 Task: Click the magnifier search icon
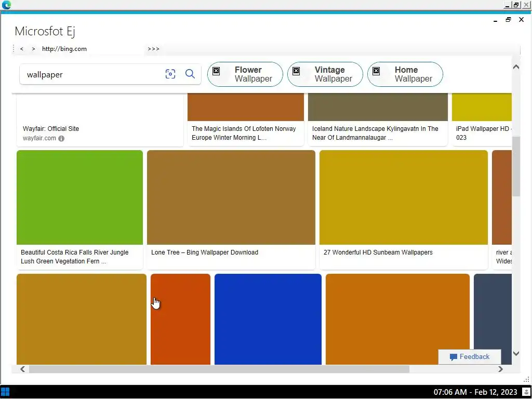tap(190, 74)
